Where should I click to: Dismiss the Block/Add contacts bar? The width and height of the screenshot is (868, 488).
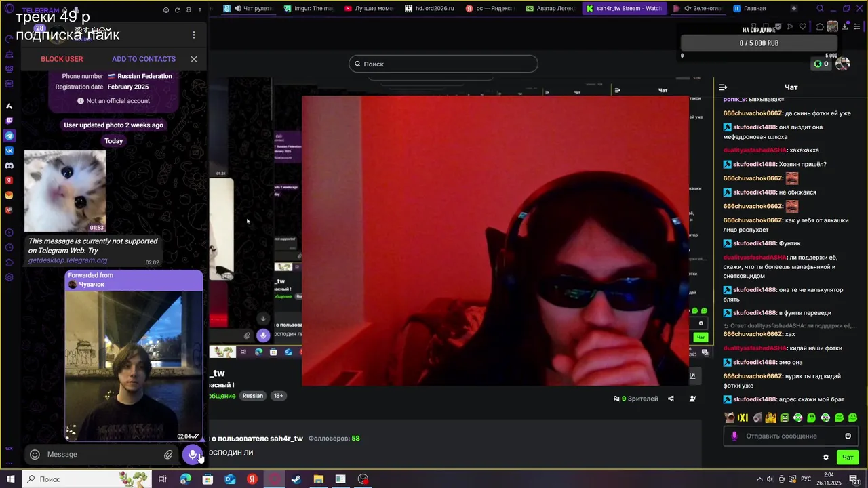click(194, 59)
